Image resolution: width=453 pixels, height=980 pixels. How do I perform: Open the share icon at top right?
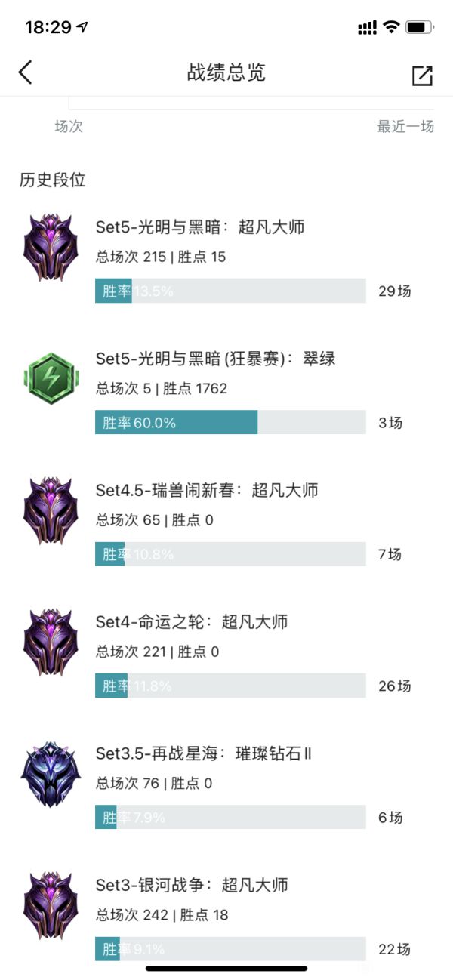pos(422,75)
